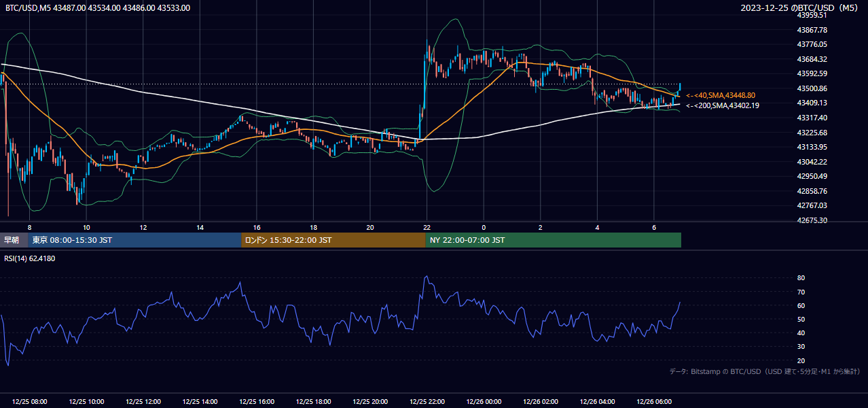Click the bottom time label 12/25 22:00
This screenshot has height=408, width=868.
click(x=427, y=402)
